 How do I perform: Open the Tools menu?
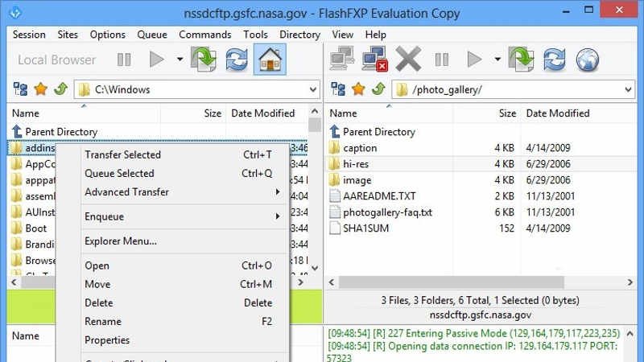255,35
